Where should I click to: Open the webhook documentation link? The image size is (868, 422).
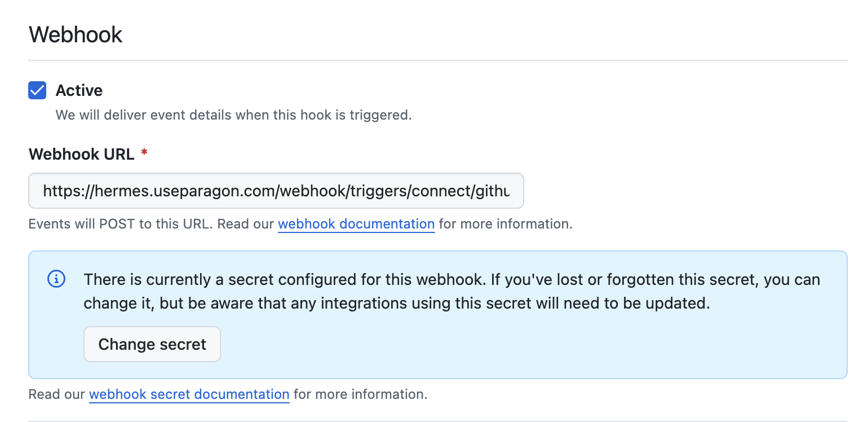click(356, 223)
